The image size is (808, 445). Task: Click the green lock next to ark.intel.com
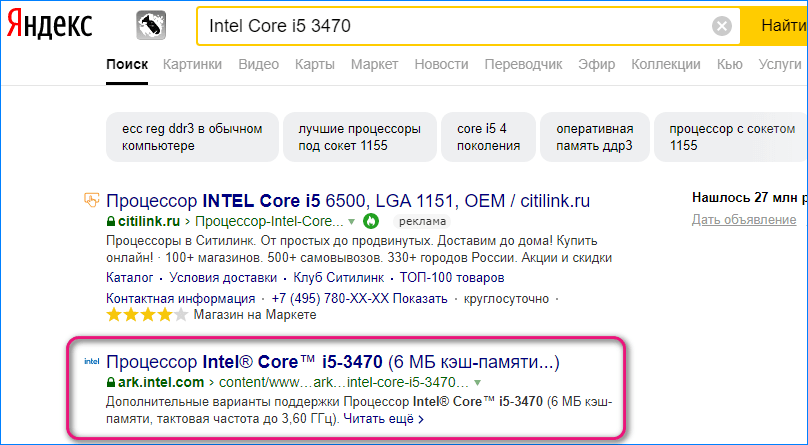pos(111,382)
